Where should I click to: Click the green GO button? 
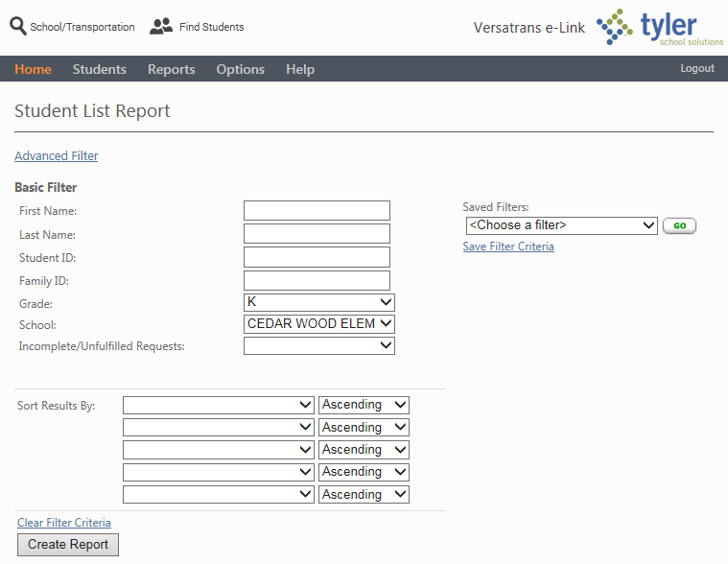click(x=679, y=225)
